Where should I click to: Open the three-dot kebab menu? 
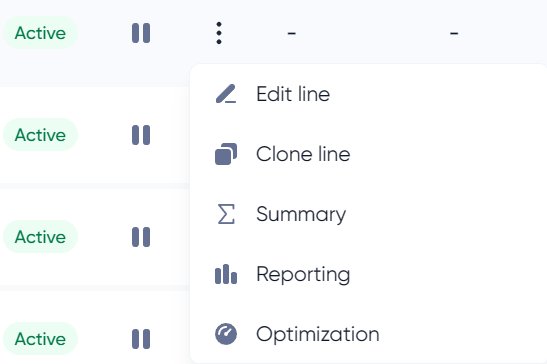(x=219, y=33)
